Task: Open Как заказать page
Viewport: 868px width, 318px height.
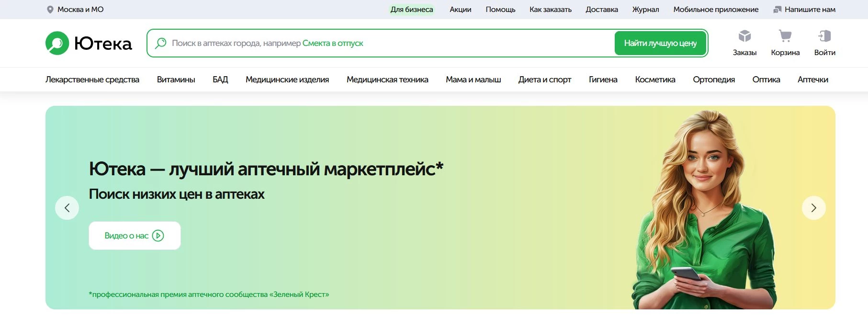Action: coord(551,10)
